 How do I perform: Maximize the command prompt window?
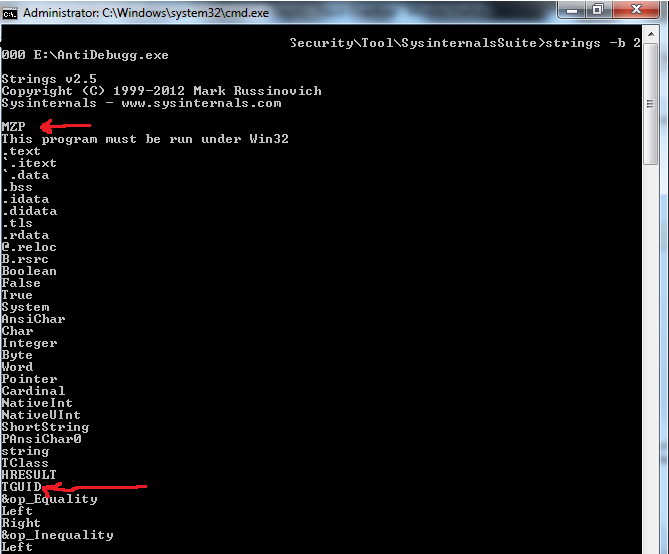[599, 10]
